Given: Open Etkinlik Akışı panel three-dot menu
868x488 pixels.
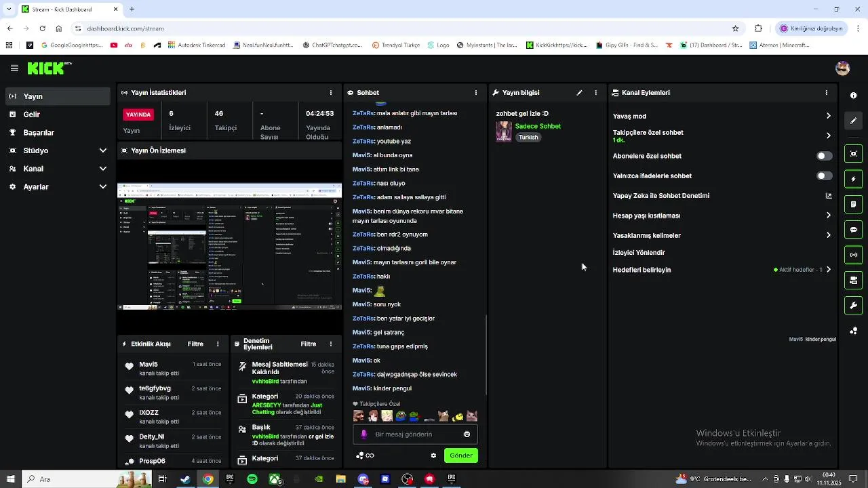Looking at the screenshot, I should tap(218, 344).
